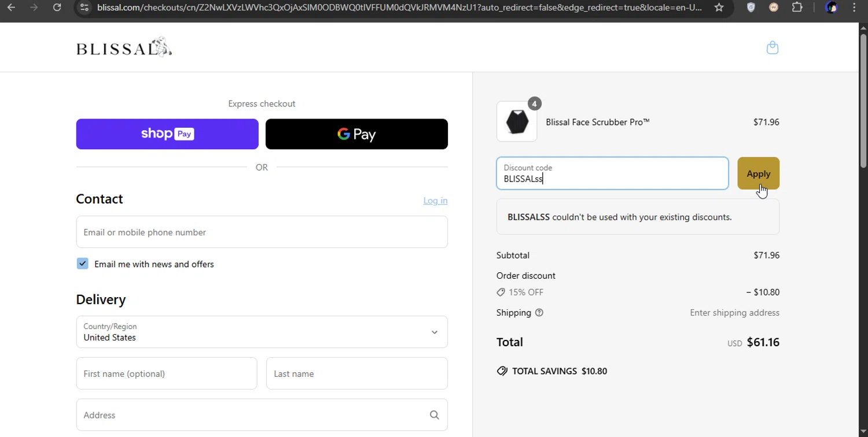The image size is (868, 437).
Task: Click the First name (optional) field
Action: (x=167, y=373)
